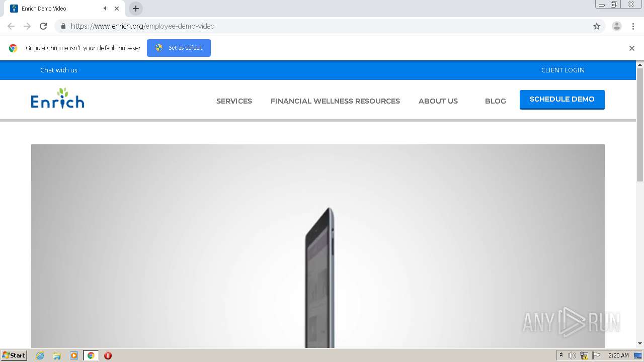This screenshot has width=644, height=362.
Task: Click the show desktop tray icon
Action: coord(638,355)
